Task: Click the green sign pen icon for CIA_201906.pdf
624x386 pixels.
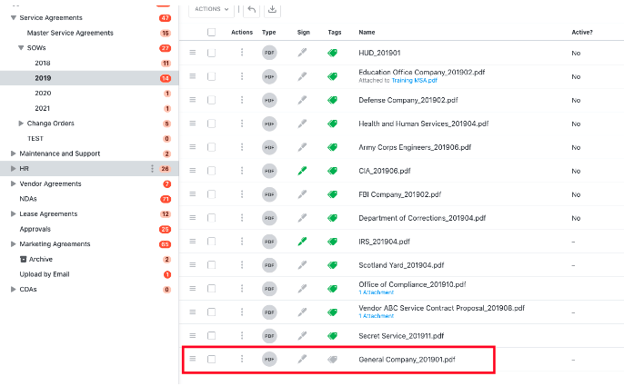Action: (x=302, y=171)
